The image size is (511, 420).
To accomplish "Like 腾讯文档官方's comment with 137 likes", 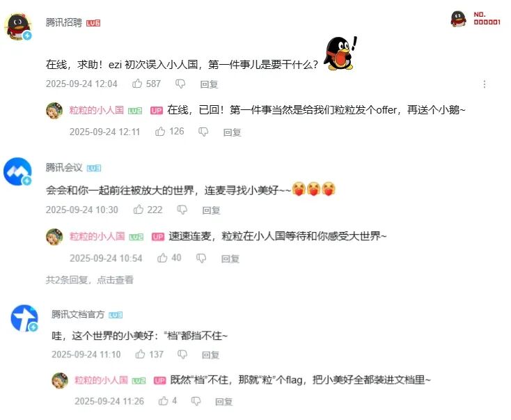I will [x=140, y=354].
